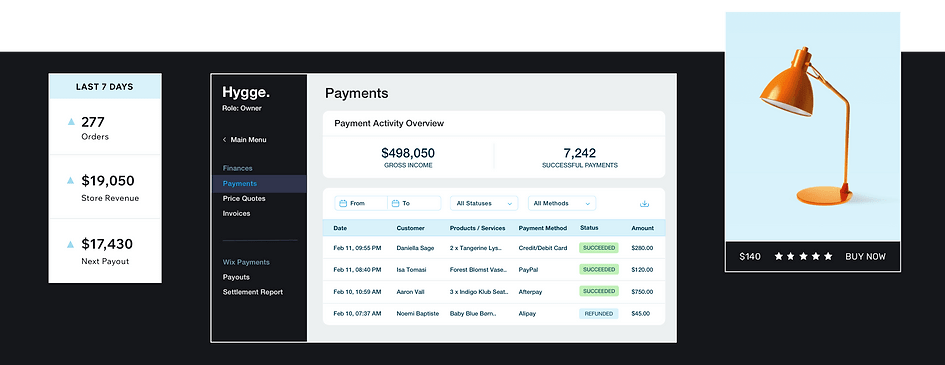Viewport: 945px width, 365px height.
Task: Click the To date input field
Action: [x=415, y=204]
